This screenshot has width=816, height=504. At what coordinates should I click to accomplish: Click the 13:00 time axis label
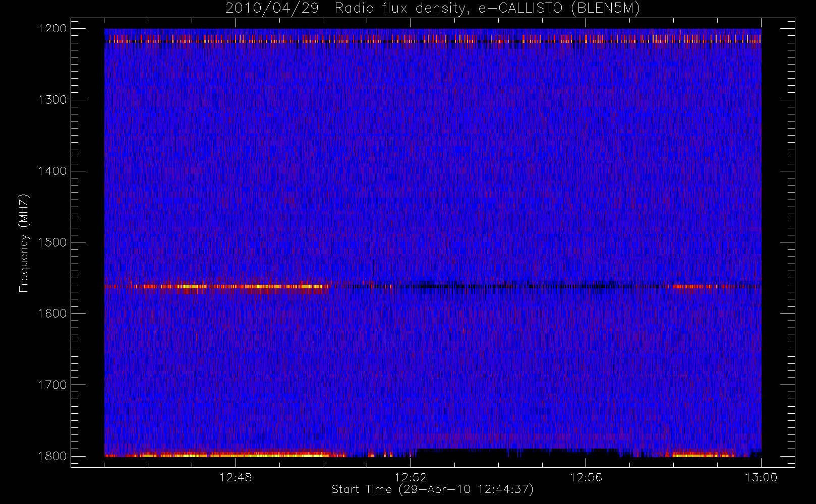[x=761, y=477]
